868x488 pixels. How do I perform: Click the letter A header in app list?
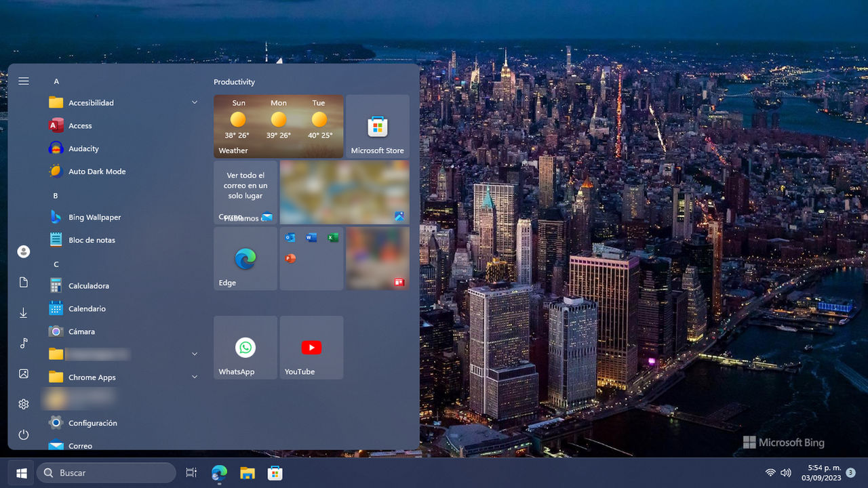coord(57,81)
